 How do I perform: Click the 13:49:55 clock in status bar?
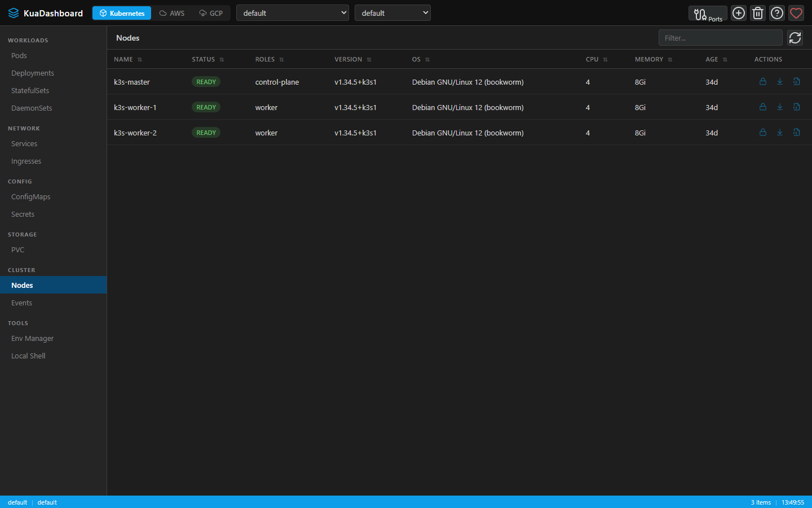pyautogui.click(x=793, y=502)
